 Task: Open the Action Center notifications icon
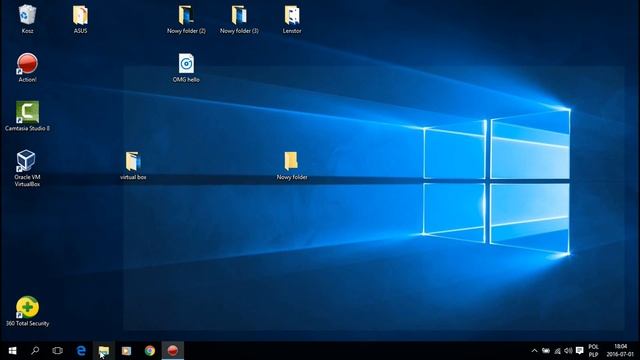point(580,351)
